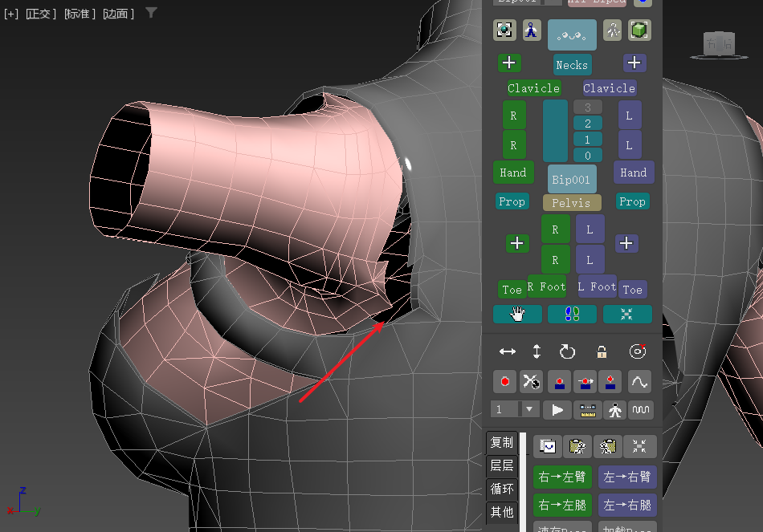Click the copy posture sheet icon

pyautogui.click(x=548, y=446)
